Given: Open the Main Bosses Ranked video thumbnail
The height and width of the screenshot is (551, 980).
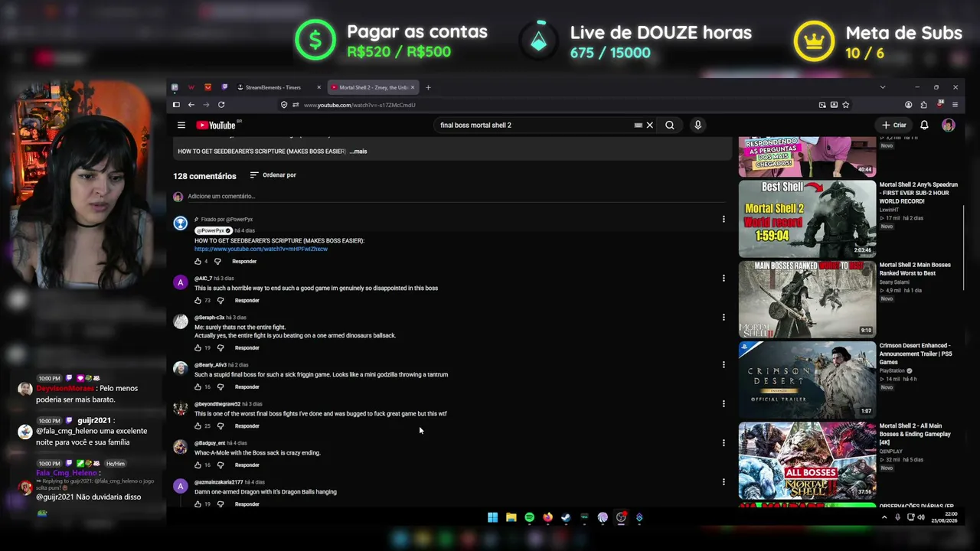Looking at the screenshot, I should point(807,299).
